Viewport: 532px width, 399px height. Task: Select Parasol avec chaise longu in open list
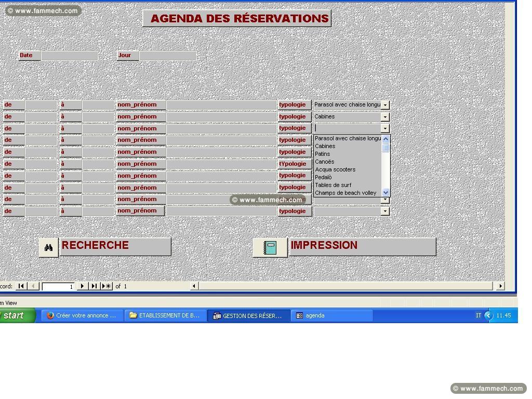click(348, 138)
